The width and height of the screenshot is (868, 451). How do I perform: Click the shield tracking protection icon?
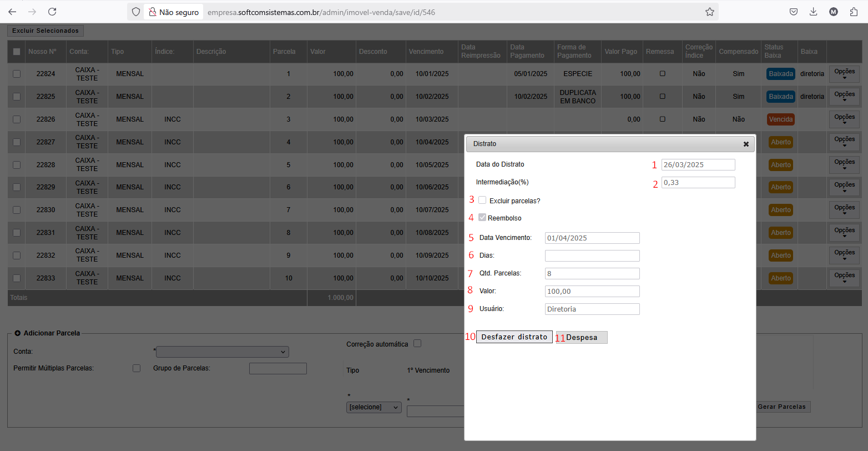(136, 12)
